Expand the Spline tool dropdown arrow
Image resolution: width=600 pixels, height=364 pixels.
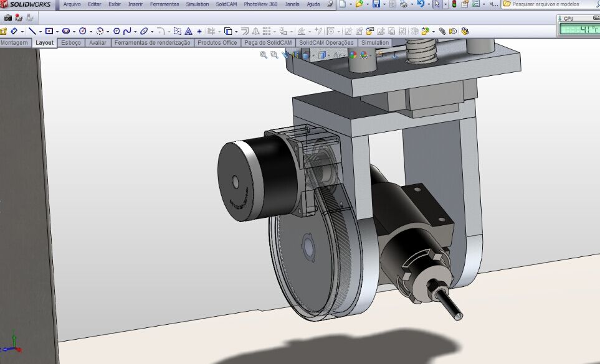(135, 31)
